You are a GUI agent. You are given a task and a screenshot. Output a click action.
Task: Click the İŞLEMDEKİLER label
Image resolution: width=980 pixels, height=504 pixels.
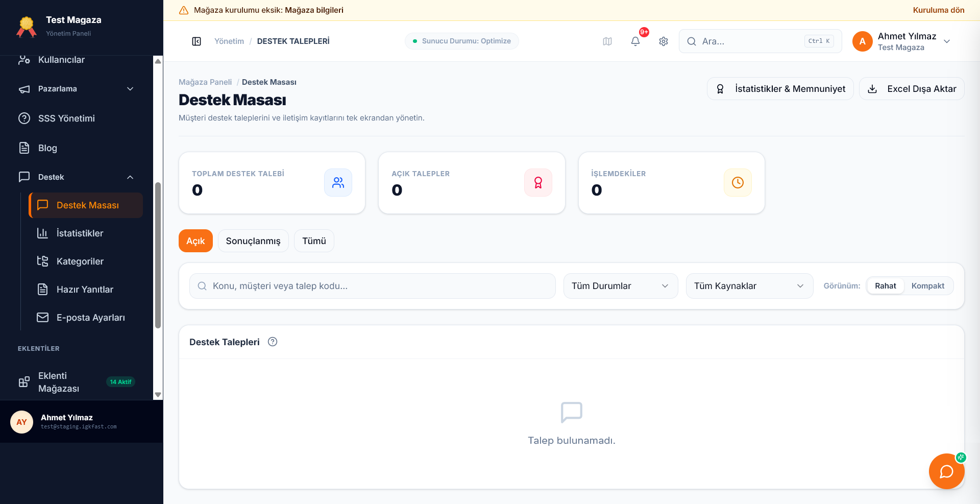pos(619,174)
